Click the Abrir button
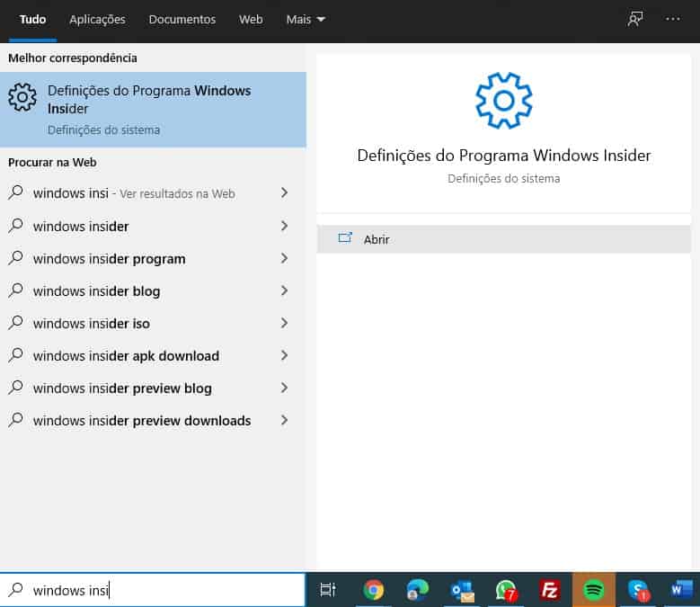The width and height of the screenshot is (700, 607). pos(503,239)
